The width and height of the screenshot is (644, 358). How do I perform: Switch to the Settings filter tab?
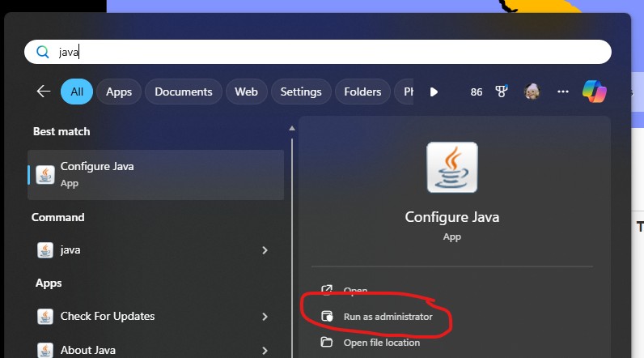tap(301, 92)
